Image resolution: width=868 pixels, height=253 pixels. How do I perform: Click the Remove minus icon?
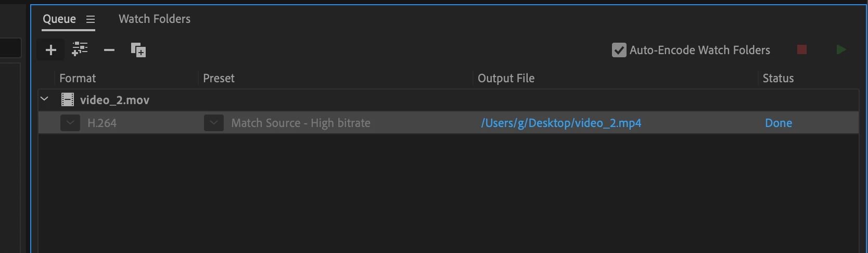point(109,50)
